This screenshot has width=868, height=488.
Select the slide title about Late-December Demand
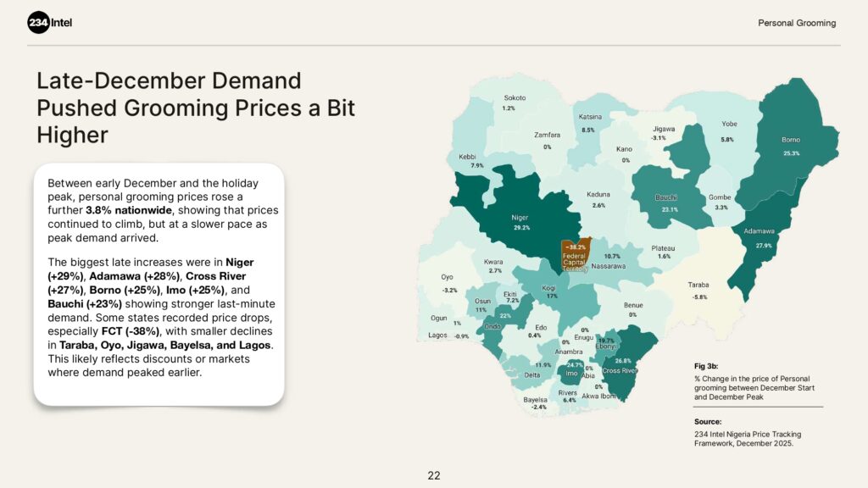tap(195, 108)
